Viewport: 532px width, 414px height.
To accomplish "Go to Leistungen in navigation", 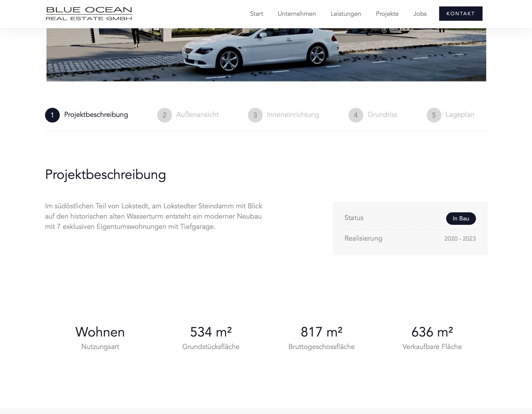I will coord(346,14).
